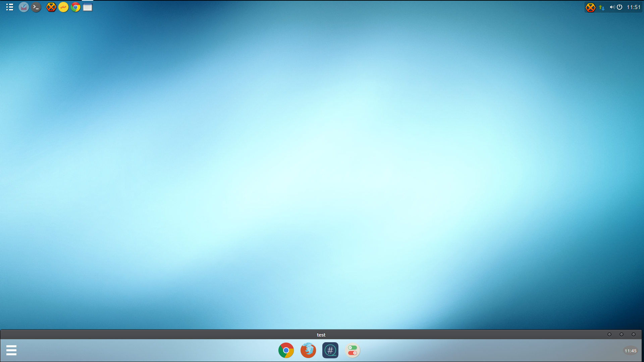Open hamburger menu in test window
Image resolution: width=644 pixels, height=362 pixels.
point(11,350)
